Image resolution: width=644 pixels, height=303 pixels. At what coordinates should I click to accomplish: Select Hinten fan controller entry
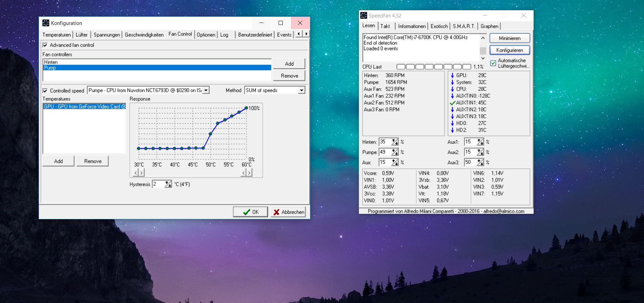tap(157, 62)
